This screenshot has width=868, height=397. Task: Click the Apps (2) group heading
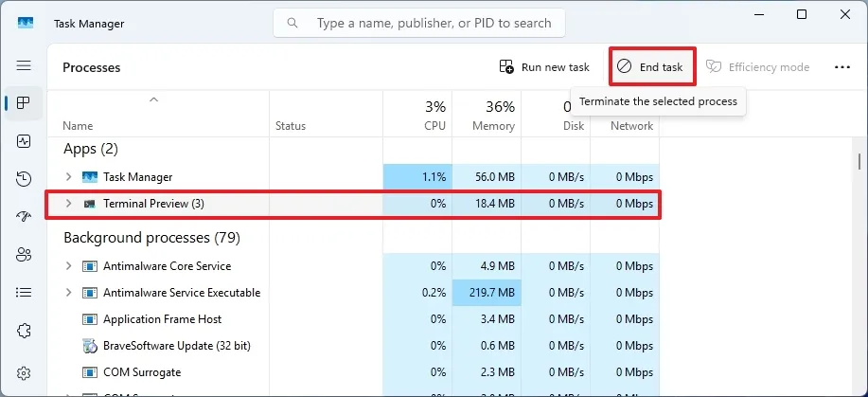click(x=91, y=149)
